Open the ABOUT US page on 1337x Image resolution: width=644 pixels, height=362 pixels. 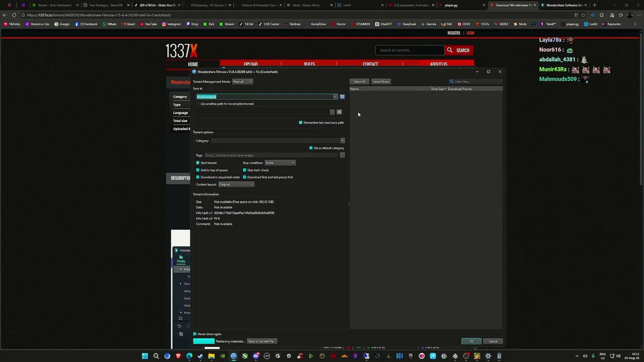[439, 64]
